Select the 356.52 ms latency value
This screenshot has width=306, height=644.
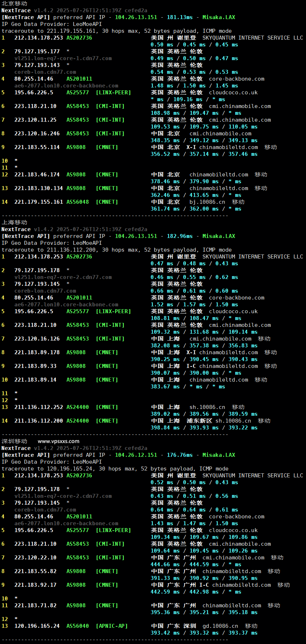point(165,154)
